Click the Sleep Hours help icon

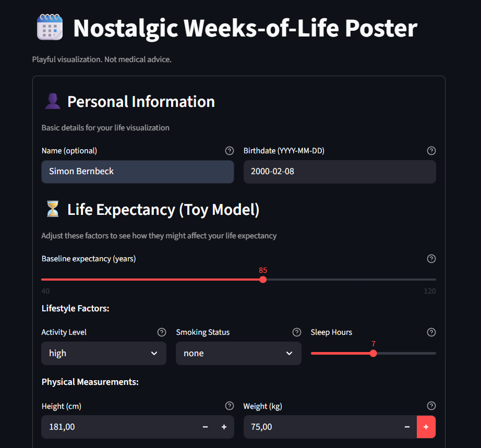click(x=431, y=332)
